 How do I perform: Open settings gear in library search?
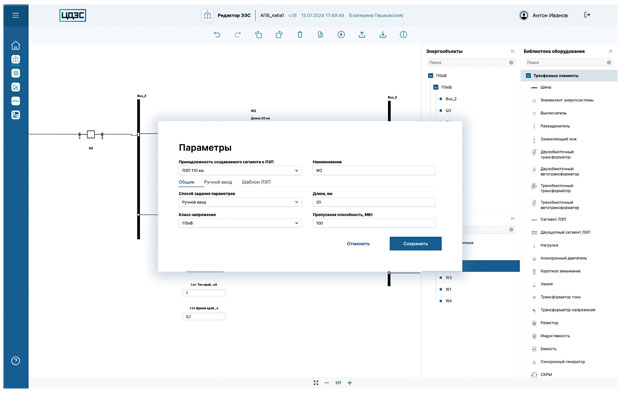609,62
